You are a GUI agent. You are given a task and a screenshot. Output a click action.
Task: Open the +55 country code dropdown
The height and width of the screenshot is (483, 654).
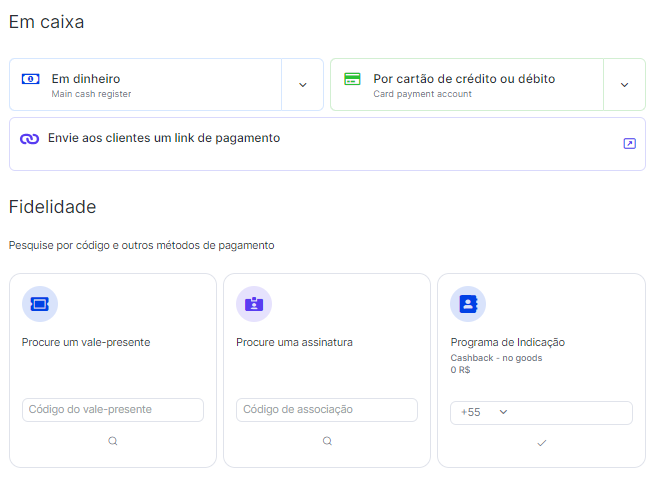484,412
